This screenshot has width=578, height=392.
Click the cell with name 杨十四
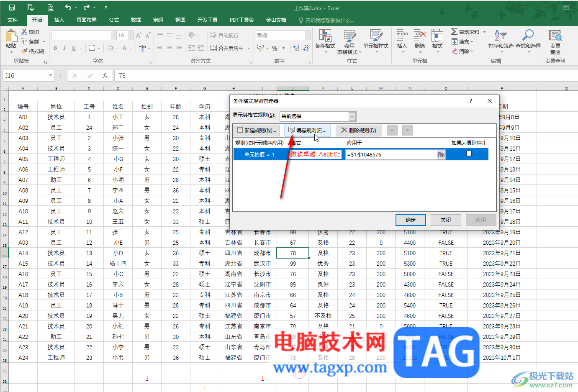tap(118, 264)
